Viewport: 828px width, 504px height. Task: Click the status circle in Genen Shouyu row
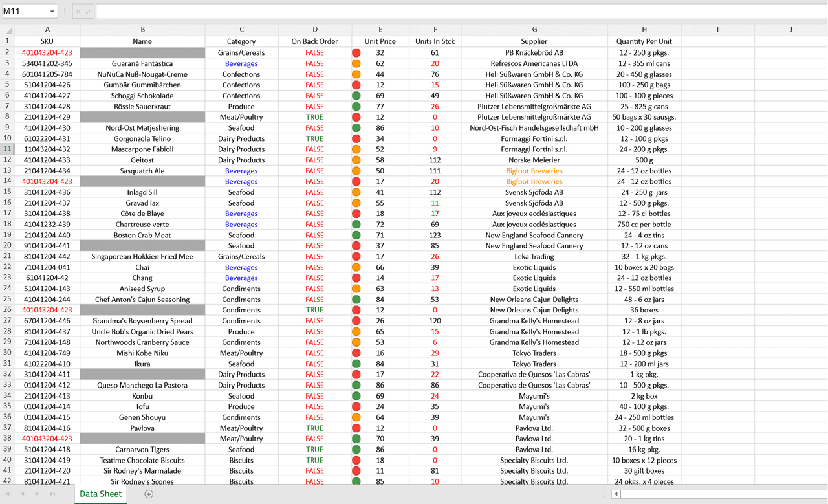356,417
